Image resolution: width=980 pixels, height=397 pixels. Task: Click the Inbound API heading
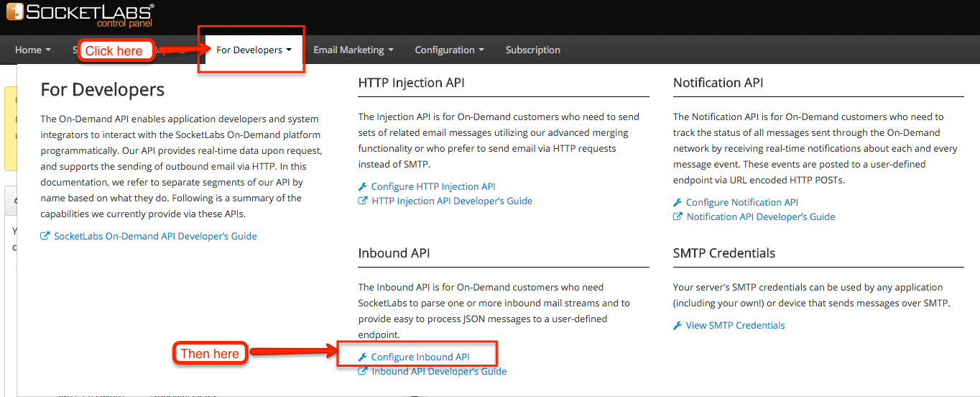coord(394,253)
